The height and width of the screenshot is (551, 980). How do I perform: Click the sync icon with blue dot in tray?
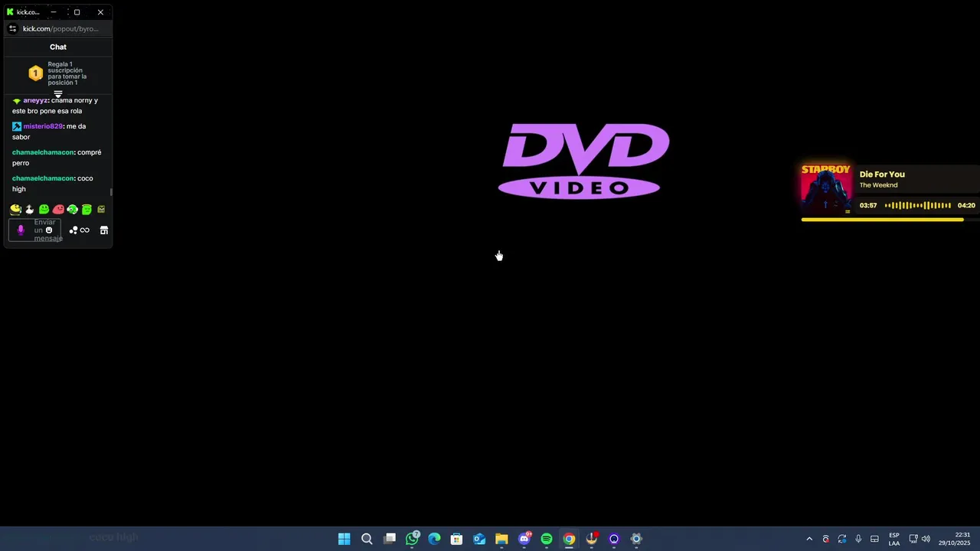coord(842,539)
